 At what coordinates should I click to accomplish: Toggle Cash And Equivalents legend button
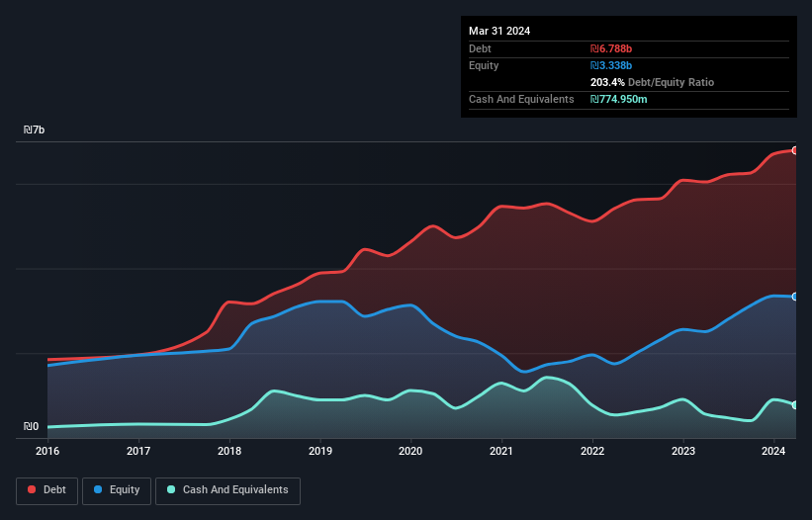point(227,490)
